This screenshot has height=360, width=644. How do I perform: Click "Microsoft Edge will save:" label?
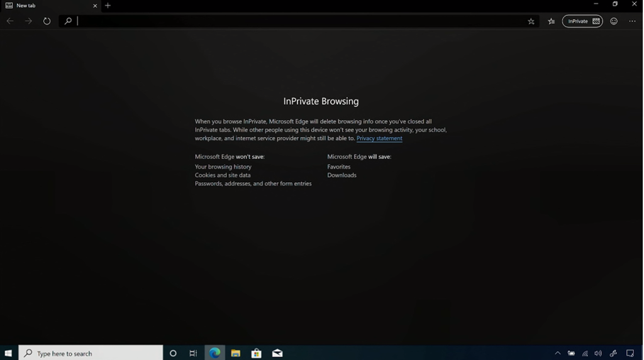pos(359,157)
